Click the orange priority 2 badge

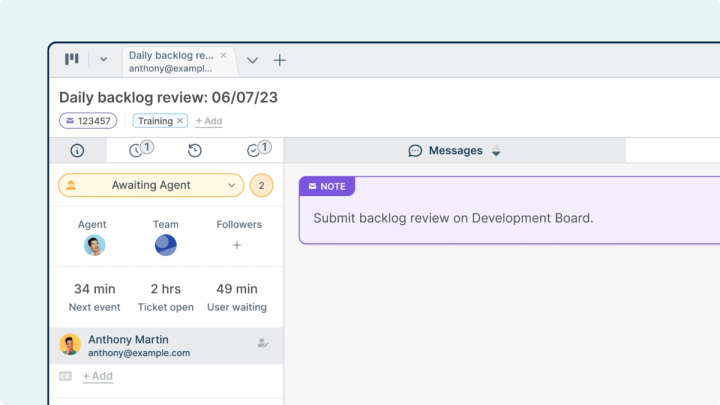coord(261,186)
